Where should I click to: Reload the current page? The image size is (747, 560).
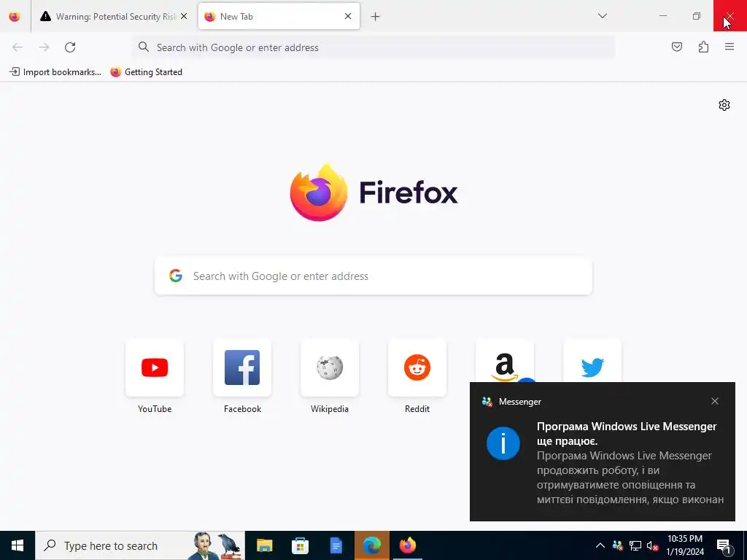point(70,47)
